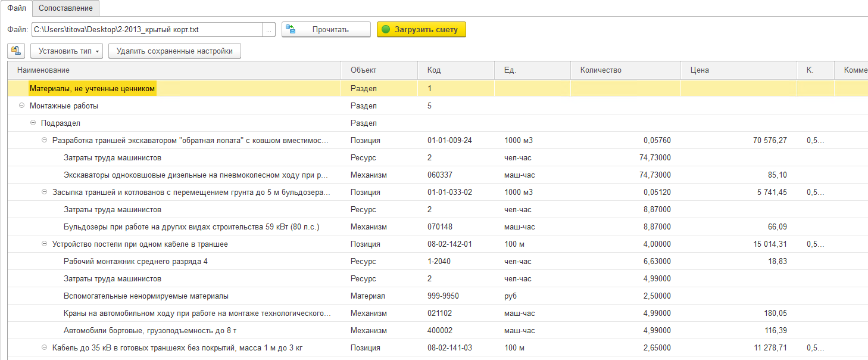Collapse the Кабель до 35 кВ position
Viewport: 868px width, 360px height.
44,347
